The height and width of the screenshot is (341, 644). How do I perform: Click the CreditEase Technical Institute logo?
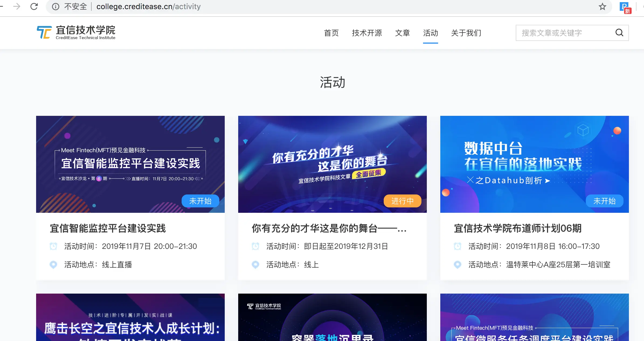click(x=76, y=33)
